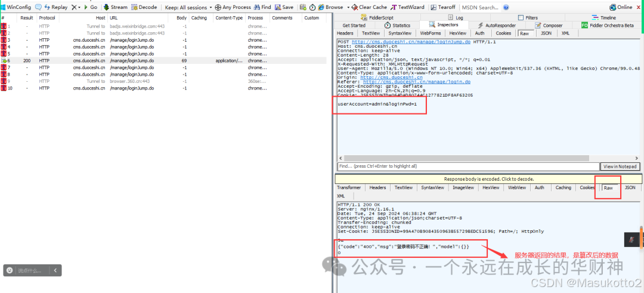Click 'Response body is encoded' bar to decode

(x=489, y=179)
